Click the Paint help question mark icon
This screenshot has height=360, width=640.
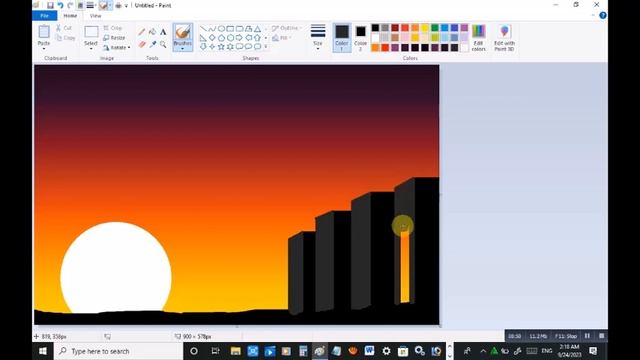(x=602, y=16)
